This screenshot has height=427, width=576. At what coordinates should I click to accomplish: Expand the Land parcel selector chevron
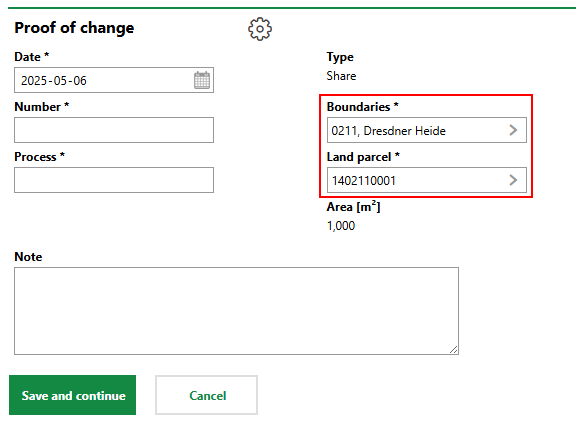tap(513, 180)
